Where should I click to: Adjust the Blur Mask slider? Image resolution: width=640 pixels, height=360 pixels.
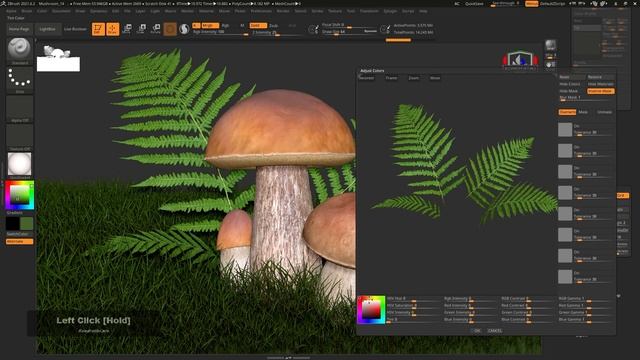[x=586, y=98]
